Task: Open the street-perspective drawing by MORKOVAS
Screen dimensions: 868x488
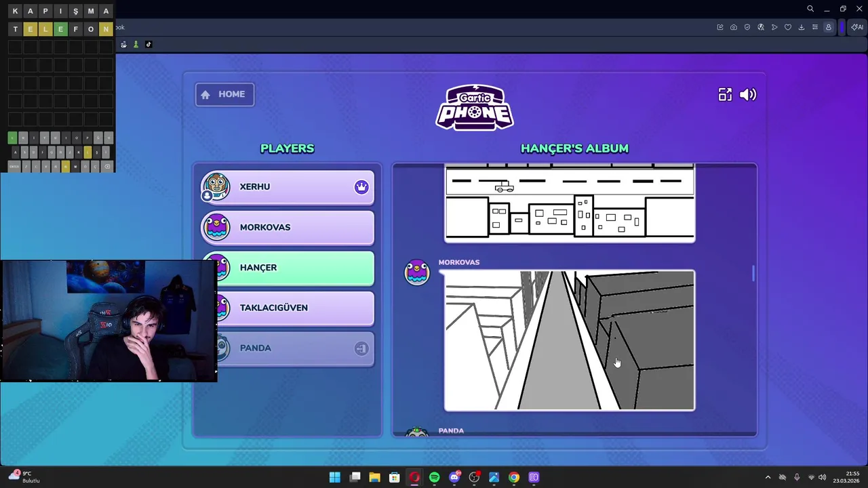Action: (x=570, y=340)
